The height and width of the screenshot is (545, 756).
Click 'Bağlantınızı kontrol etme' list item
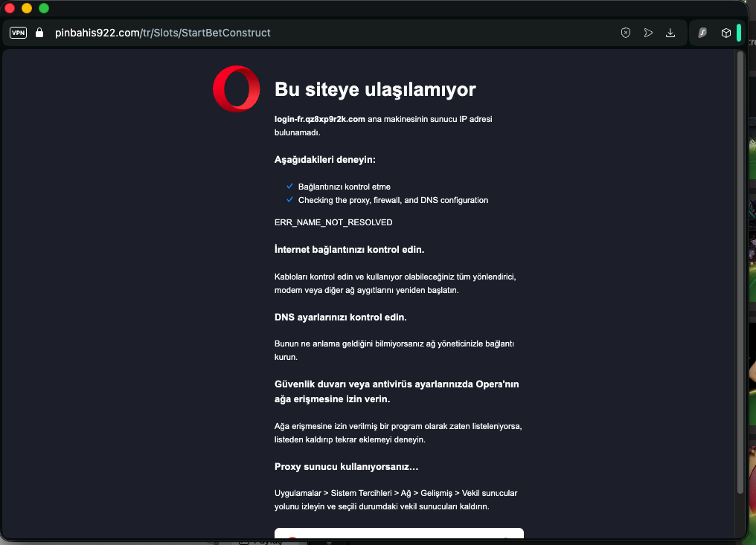(345, 187)
